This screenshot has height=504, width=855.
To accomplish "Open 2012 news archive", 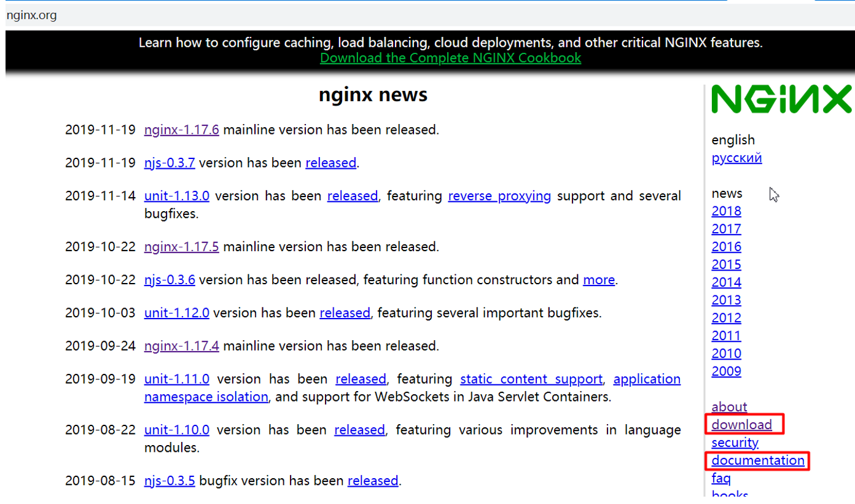I will 726,318.
